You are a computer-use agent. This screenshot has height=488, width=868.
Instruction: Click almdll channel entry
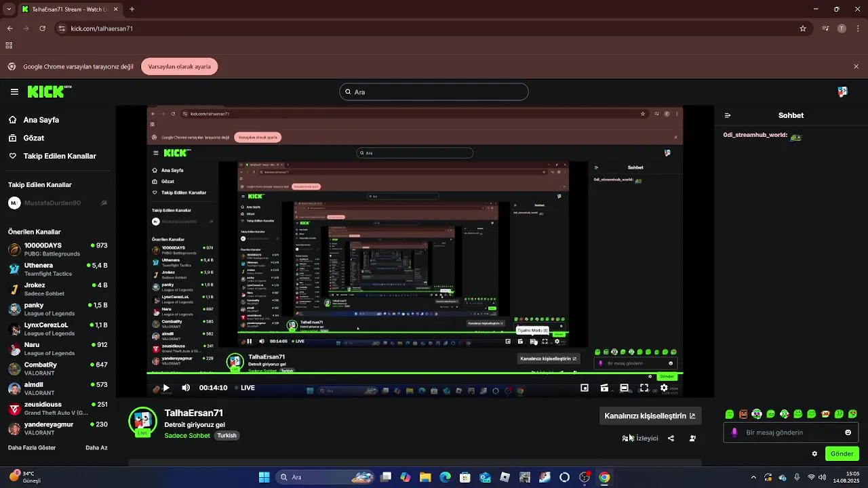tap(58, 388)
